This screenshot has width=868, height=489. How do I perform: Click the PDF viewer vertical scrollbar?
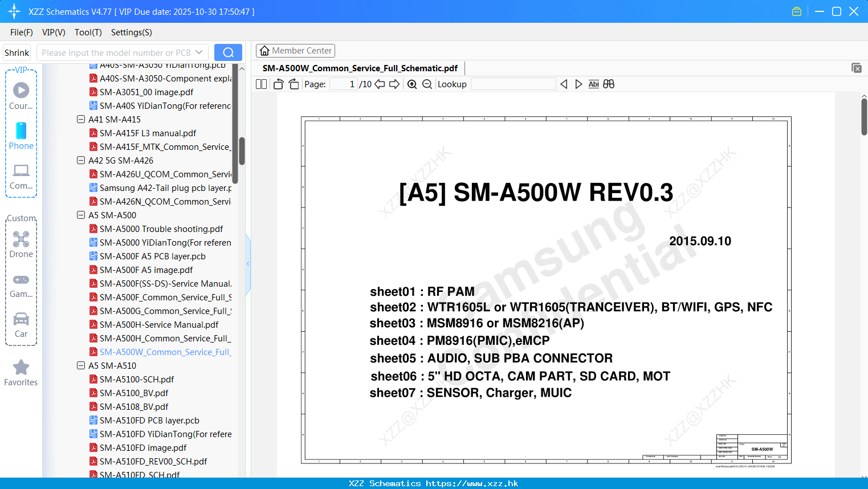(864, 117)
